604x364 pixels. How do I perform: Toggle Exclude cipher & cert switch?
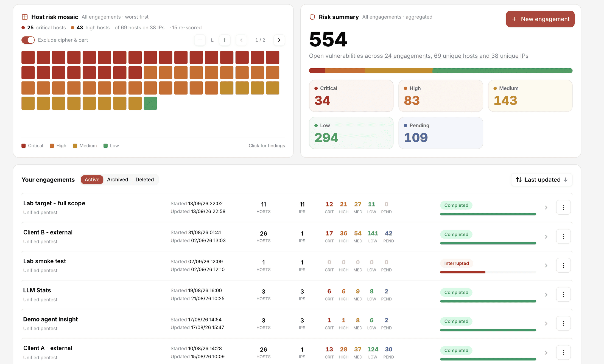point(28,40)
